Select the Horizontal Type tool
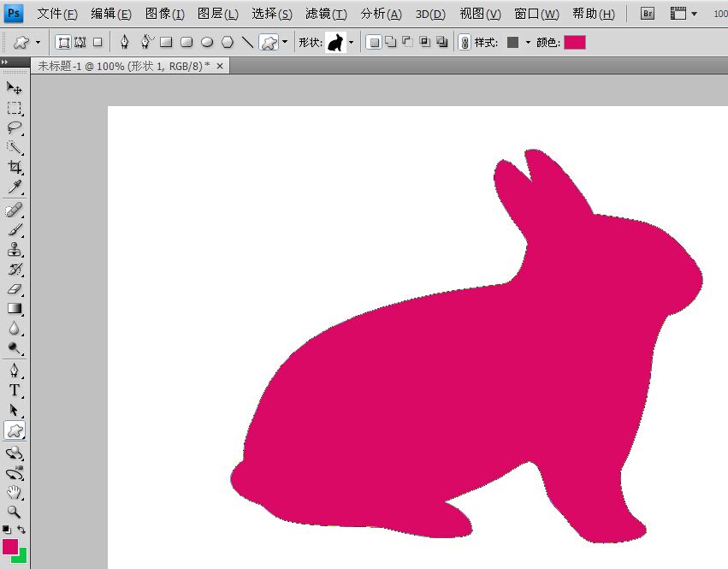 (x=15, y=390)
